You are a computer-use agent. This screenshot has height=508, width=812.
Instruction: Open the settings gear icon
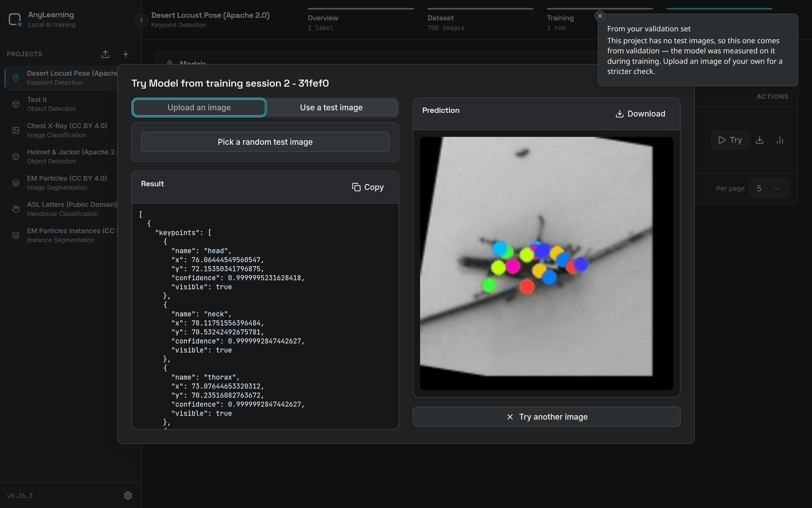[x=128, y=495]
